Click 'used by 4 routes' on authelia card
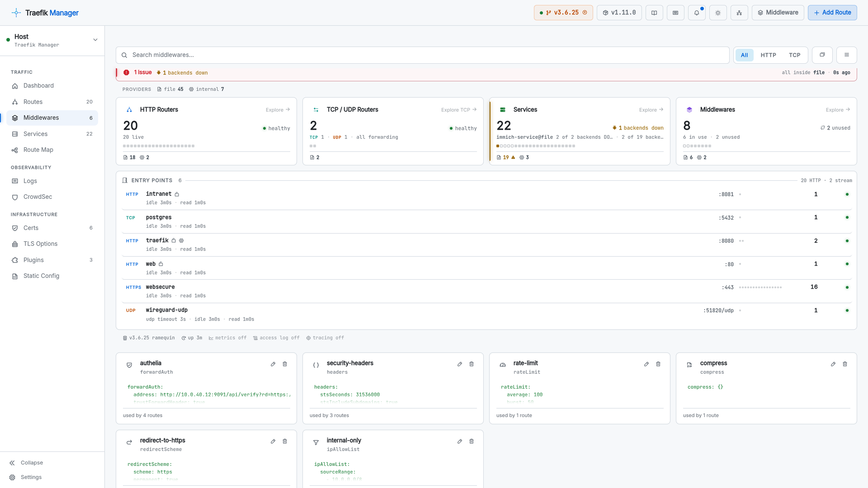Screen dimensions: 868x488 pos(142,416)
